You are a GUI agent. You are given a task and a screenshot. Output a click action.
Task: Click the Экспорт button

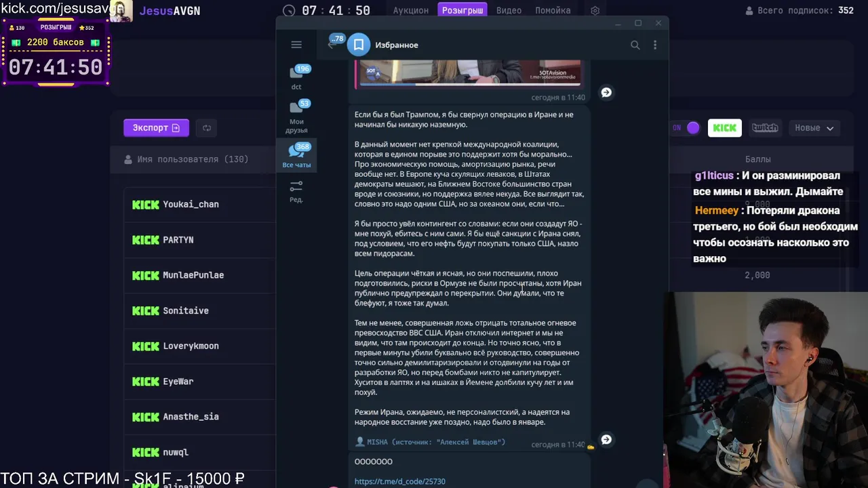coord(156,127)
